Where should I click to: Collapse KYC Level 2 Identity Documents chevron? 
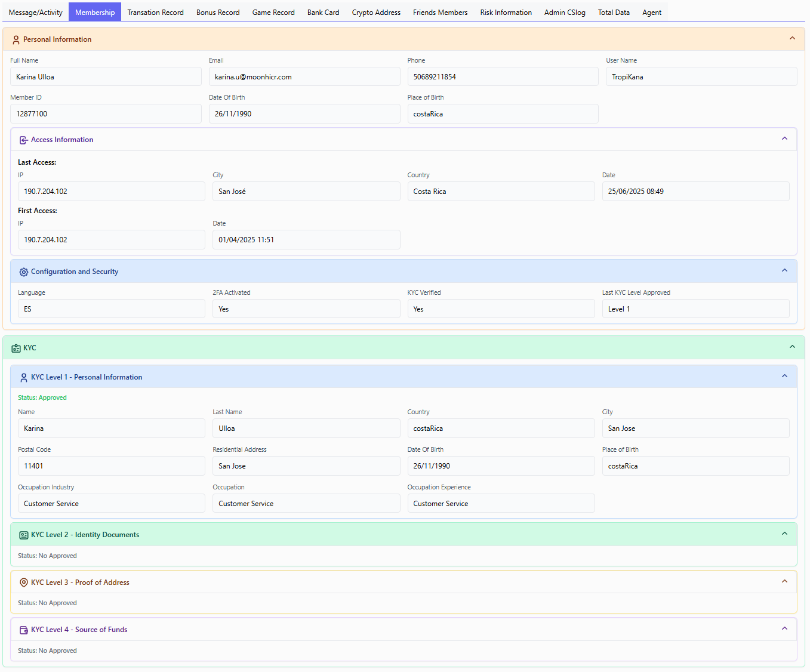point(784,534)
